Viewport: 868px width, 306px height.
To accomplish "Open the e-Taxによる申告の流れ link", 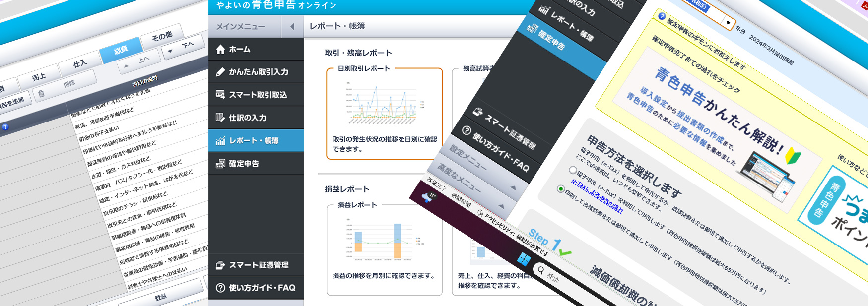I will pyautogui.click(x=597, y=196).
